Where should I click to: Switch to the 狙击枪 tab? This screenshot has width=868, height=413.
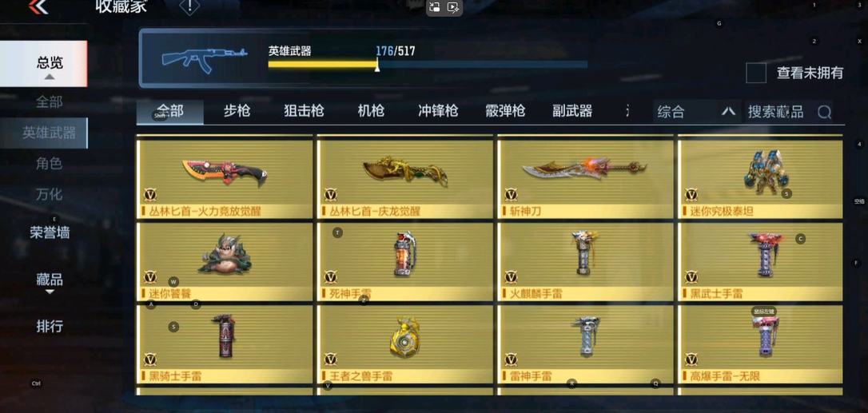point(304,111)
